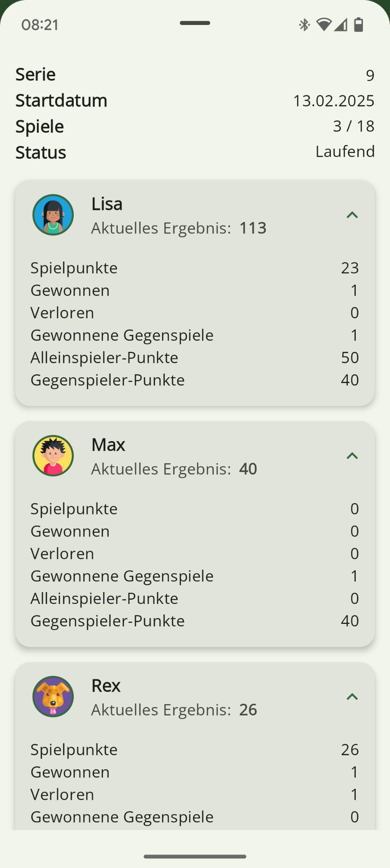This screenshot has width=390, height=868.
Task: Select the Max player name
Action: 108,445
